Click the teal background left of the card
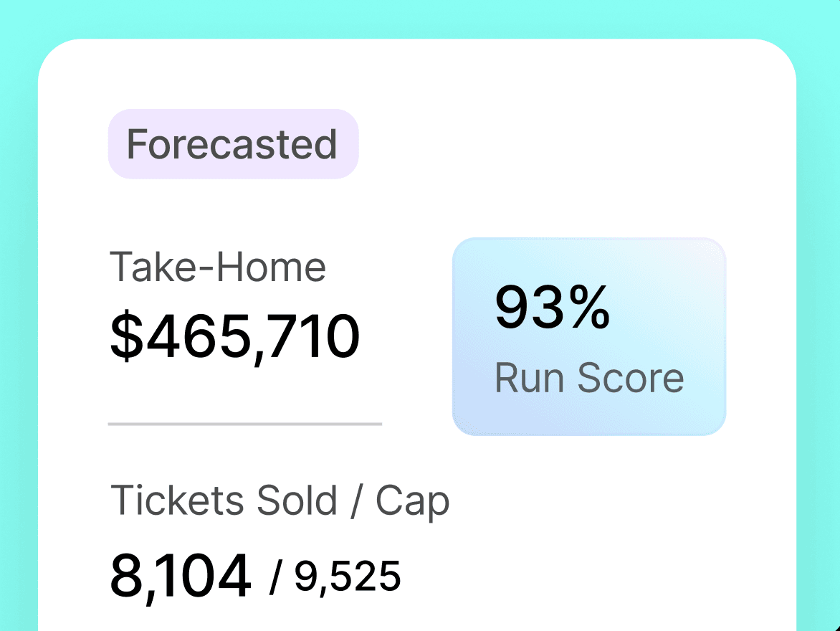Viewport: 840px width, 631px height. pyautogui.click(x=18, y=323)
